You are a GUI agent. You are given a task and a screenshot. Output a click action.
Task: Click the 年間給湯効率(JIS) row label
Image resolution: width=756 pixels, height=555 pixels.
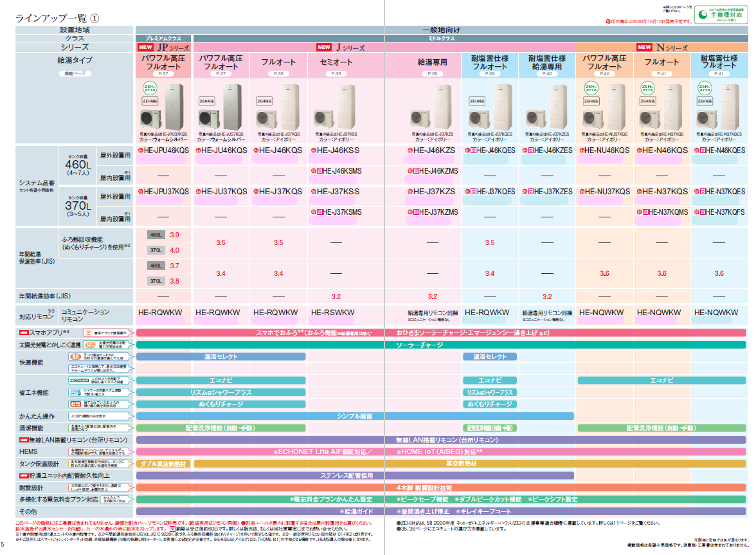pyautogui.click(x=45, y=296)
